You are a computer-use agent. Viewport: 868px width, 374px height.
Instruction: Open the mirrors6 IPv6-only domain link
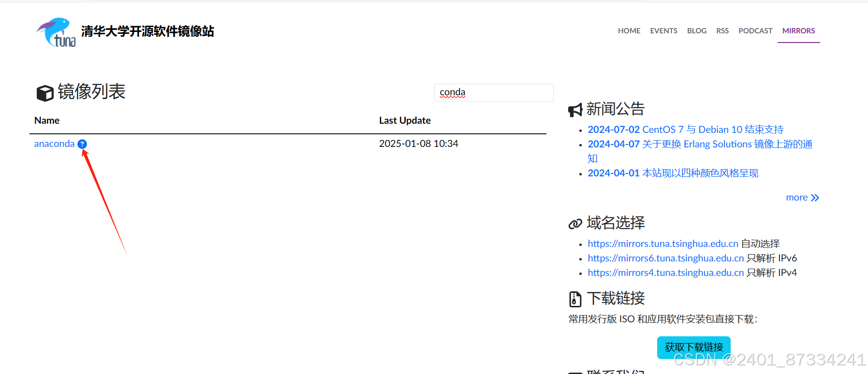click(666, 258)
